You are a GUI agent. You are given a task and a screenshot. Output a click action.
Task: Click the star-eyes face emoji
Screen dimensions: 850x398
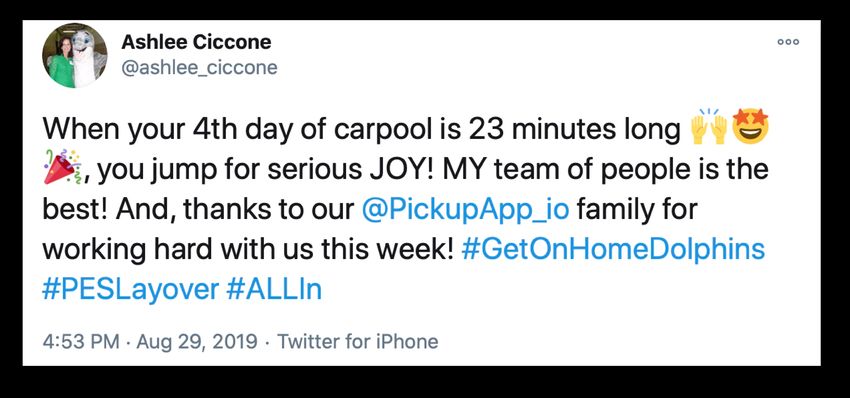click(x=750, y=127)
